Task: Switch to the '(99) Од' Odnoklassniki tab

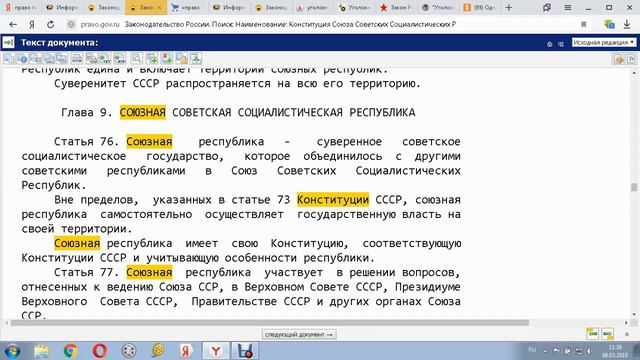Action: coord(479,7)
